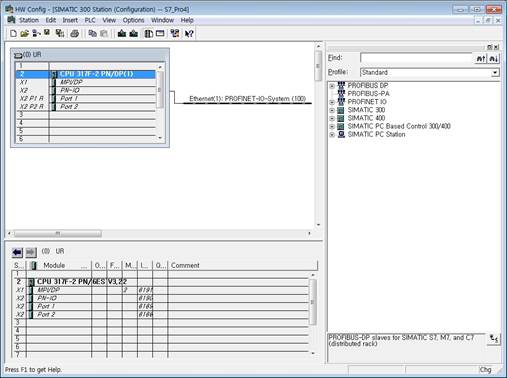Open the Edit menu
This screenshot has width=507, height=378.
[51, 20]
